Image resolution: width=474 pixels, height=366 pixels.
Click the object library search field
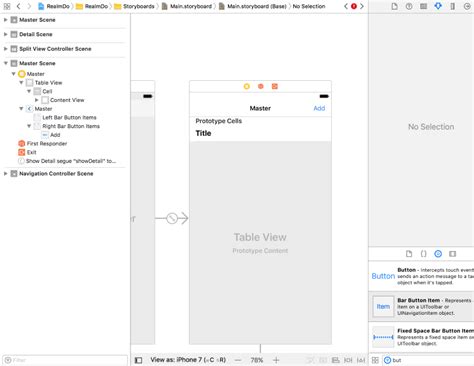428,360
